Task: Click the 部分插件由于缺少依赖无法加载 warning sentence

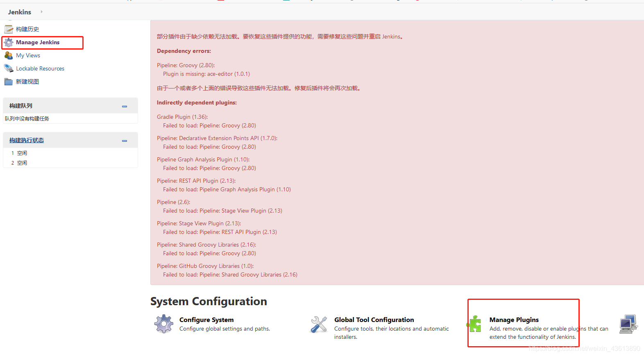Action: point(281,36)
